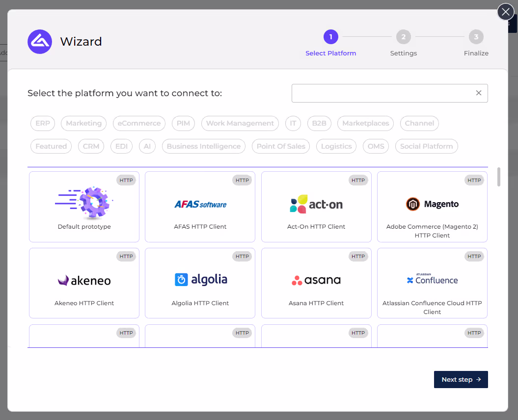Click the 'Asana HTTP Client' label
Screen dimensions: 518x420
click(316, 303)
